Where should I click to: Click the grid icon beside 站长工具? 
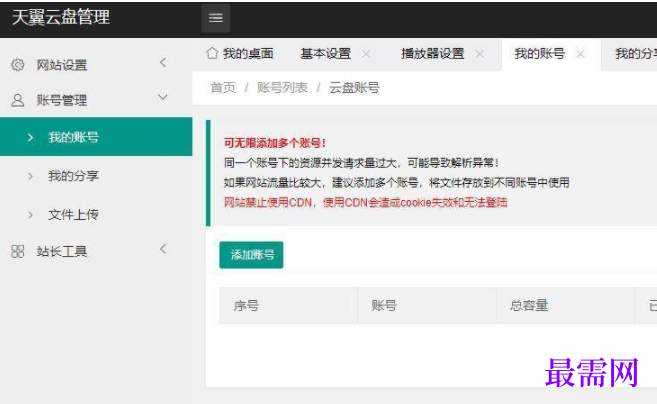click(x=18, y=251)
